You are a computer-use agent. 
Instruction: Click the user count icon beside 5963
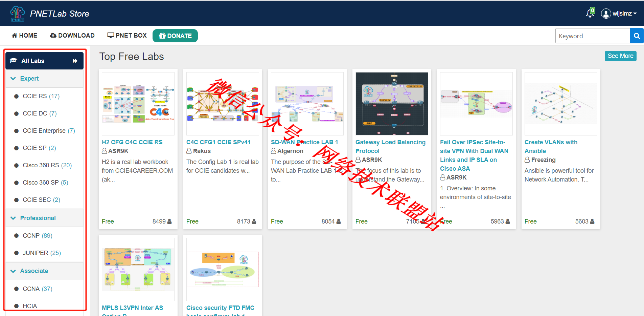click(x=508, y=221)
